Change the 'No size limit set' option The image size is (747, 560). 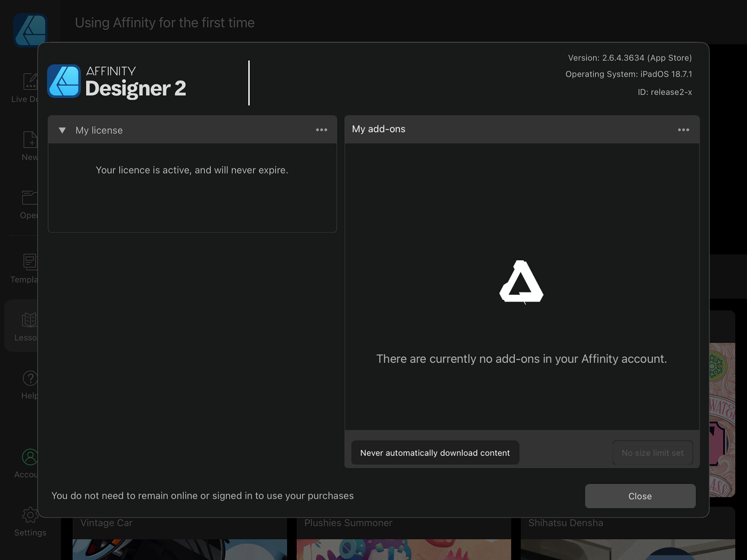click(652, 453)
